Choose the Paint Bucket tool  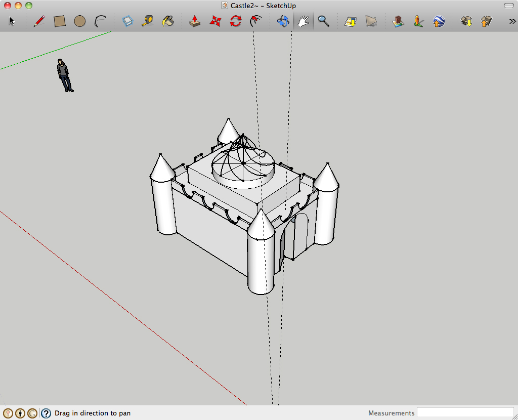tap(167, 21)
